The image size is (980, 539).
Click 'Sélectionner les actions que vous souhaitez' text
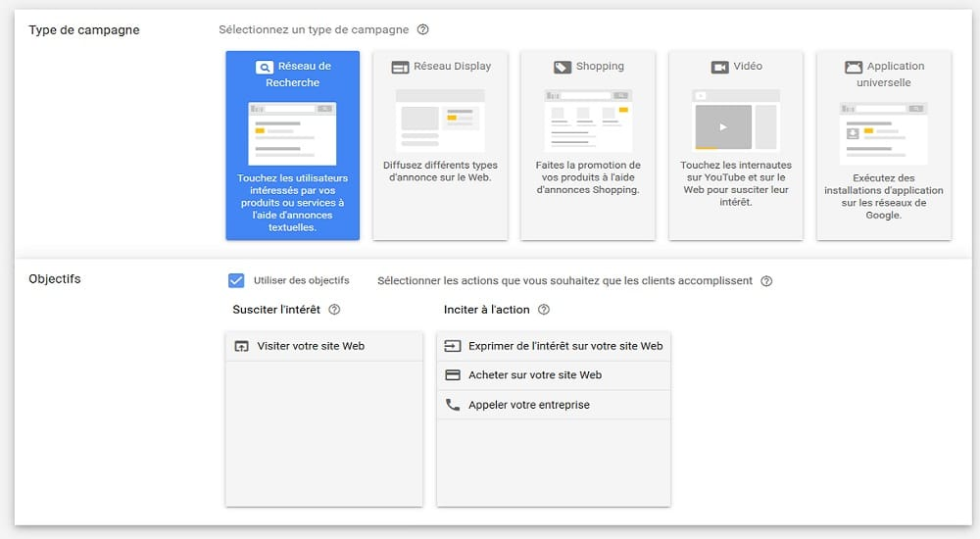pos(565,280)
